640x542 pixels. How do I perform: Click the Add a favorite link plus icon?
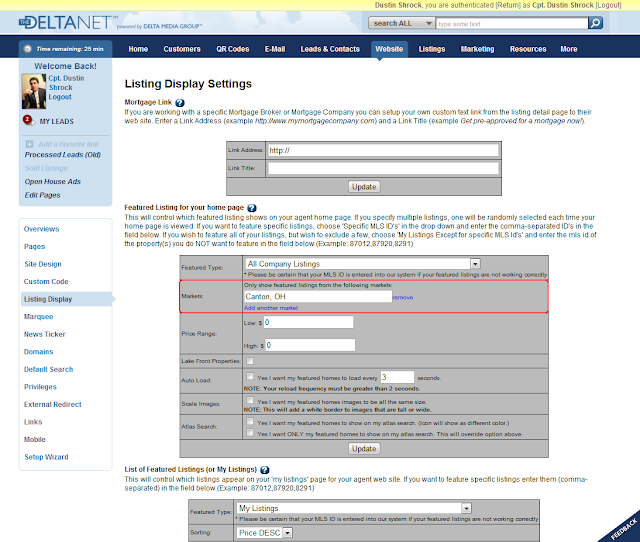coord(29,144)
